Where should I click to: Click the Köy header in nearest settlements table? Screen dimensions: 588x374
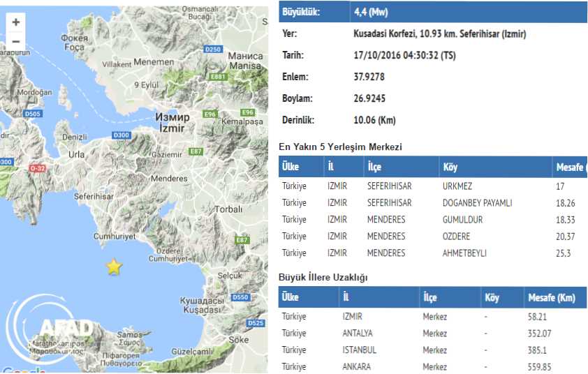[x=450, y=167]
